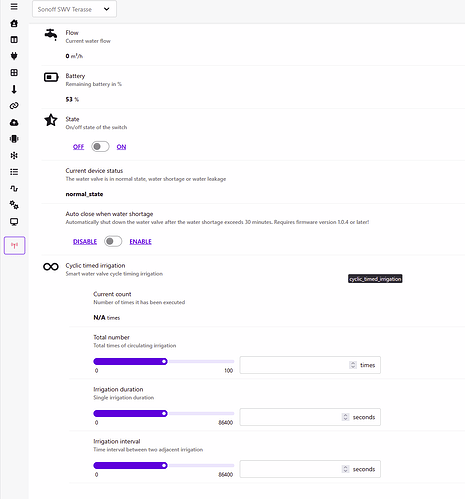465x499 pixels.
Task: Open the cloud download sidebar icon
Action: coord(14,122)
